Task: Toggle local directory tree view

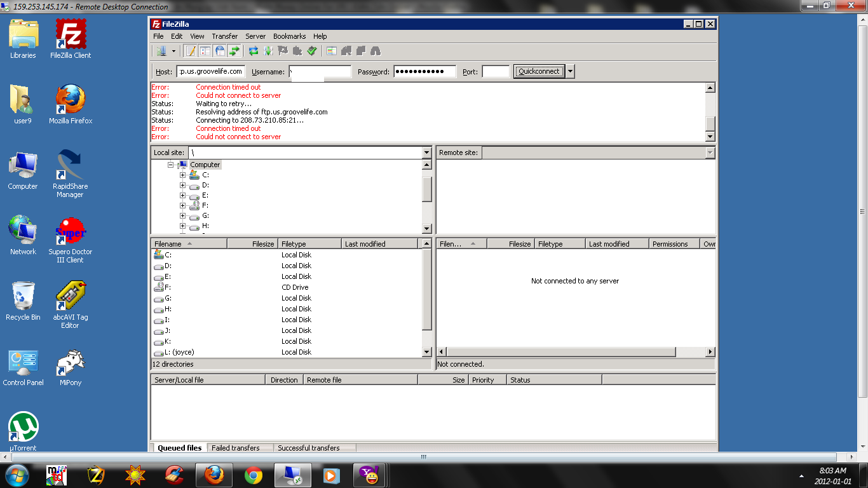Action: coord(205,51)
